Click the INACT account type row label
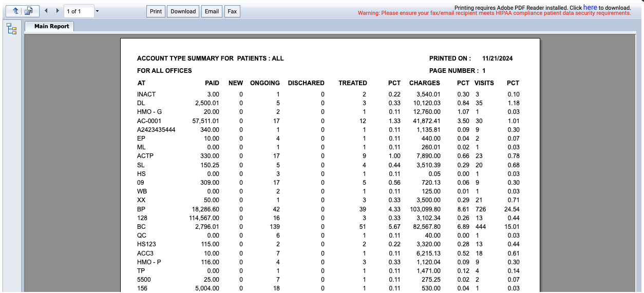The height and width of the screenshot is (293, 644). (146, 94)
